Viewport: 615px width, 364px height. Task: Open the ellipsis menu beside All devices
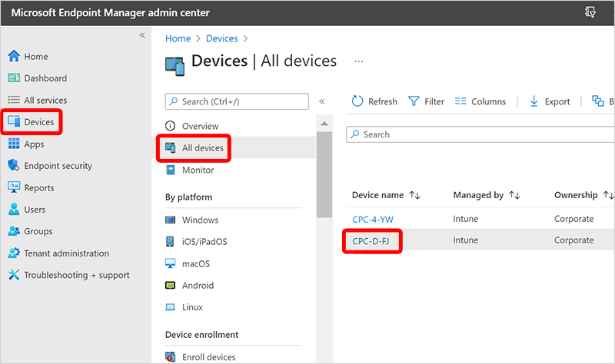(357, 61)
